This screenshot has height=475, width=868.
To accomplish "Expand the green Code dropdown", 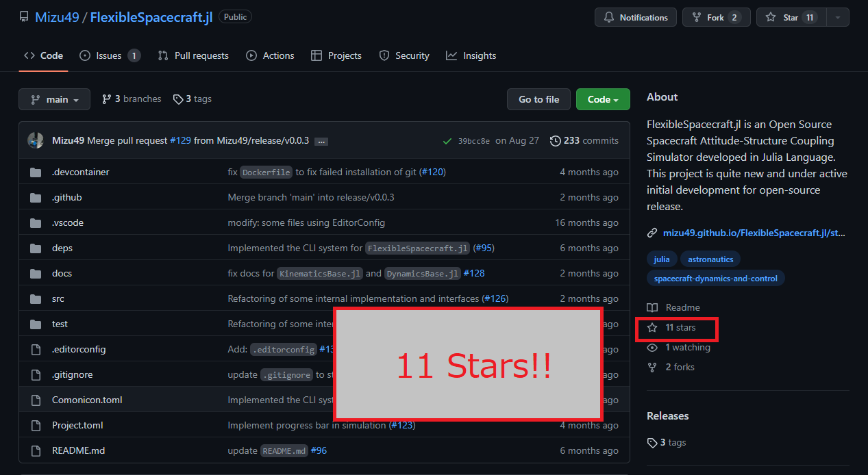I will click(603, 99).
